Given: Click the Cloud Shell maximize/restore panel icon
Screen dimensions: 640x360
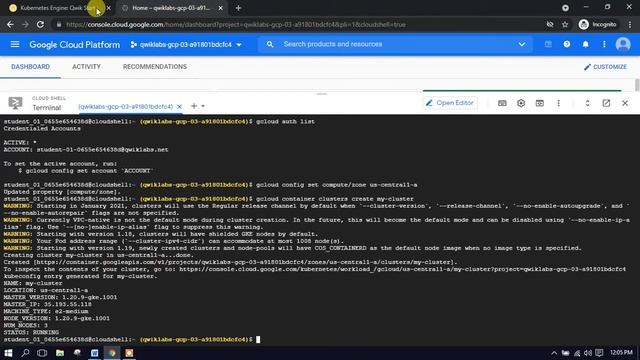Looking at the screenshot, I should [587, 103].
